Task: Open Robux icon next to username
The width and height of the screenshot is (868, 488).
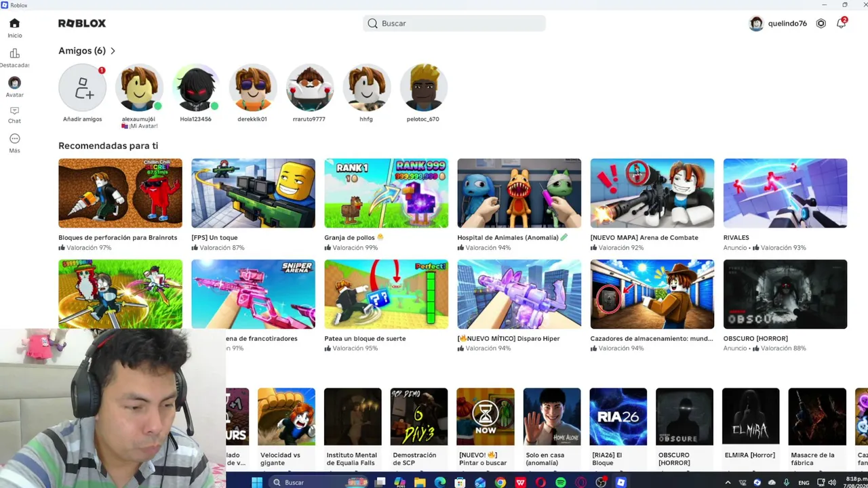Action: pyautogui.click(x=821, y=23)
